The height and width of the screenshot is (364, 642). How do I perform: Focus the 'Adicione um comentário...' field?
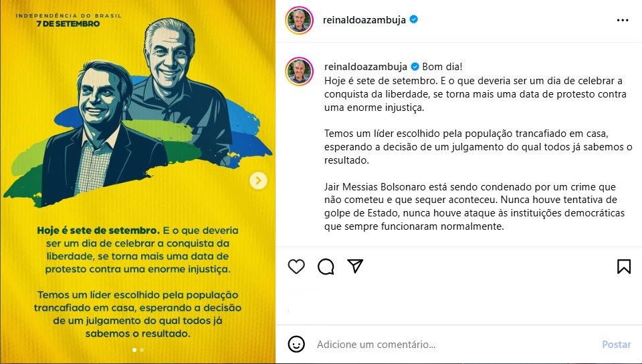click(x=455, y=345)
